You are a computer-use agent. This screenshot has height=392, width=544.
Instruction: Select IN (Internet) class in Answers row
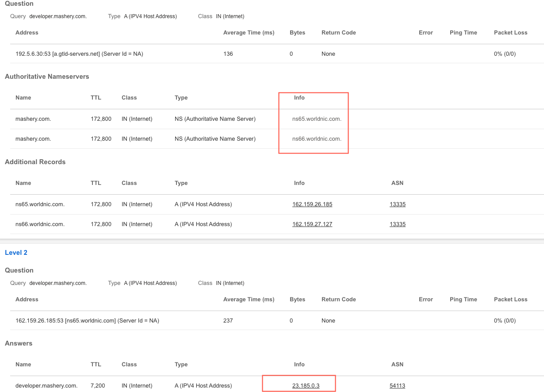(x=137, y=386)
